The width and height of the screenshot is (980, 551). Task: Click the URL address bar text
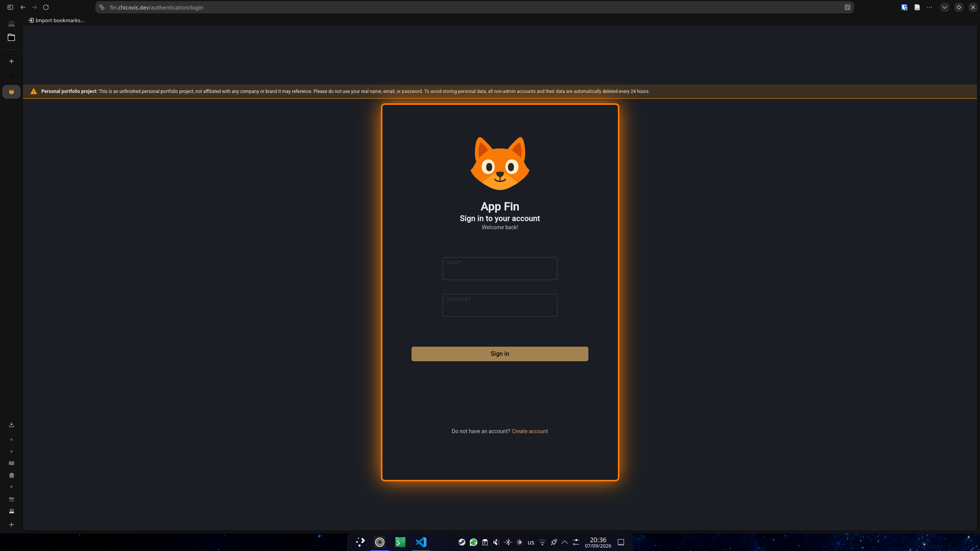tap(156, 7)
